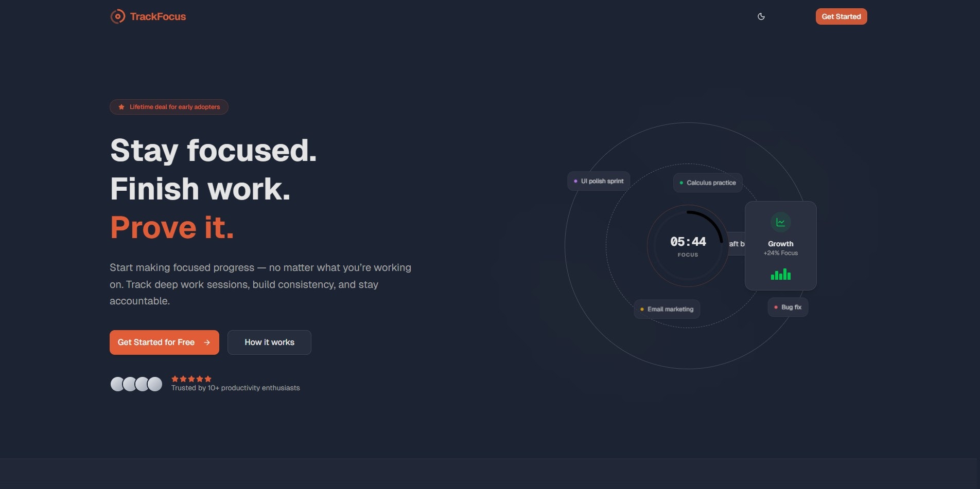Image resolution: width=980 pixels, height=489 pixels.
Task: Click the TrackFocus wordmark link
Action: pyautogui.click(x=158, y=16)
